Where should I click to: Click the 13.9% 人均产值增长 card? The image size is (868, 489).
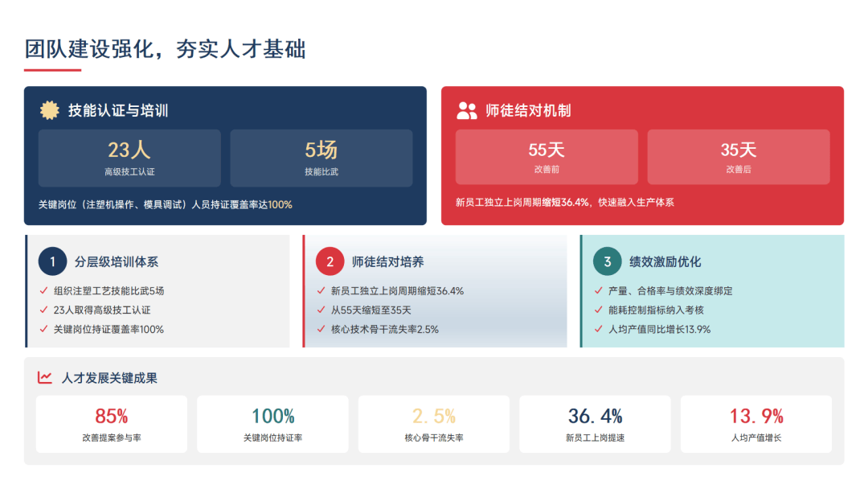point(756,425)
